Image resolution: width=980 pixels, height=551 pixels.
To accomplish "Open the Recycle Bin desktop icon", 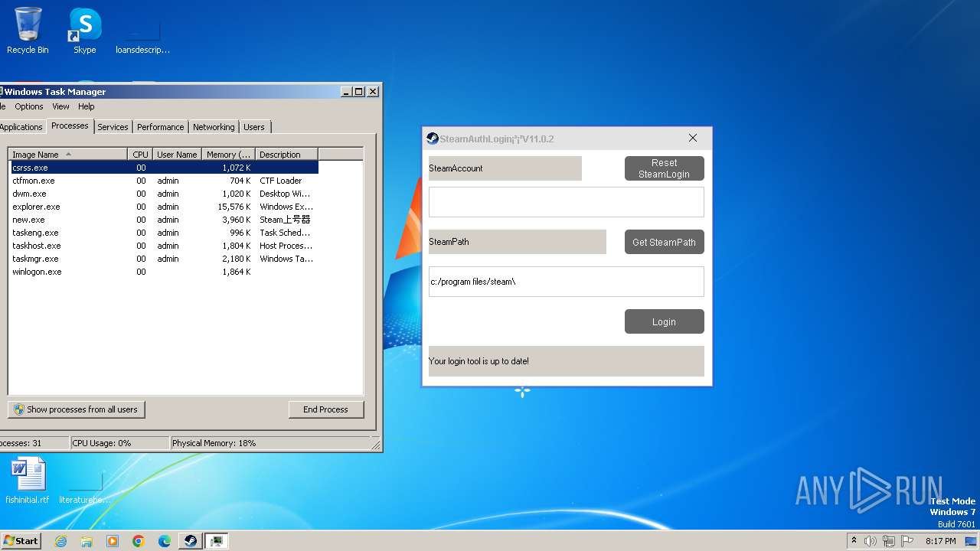I will 28,31.
